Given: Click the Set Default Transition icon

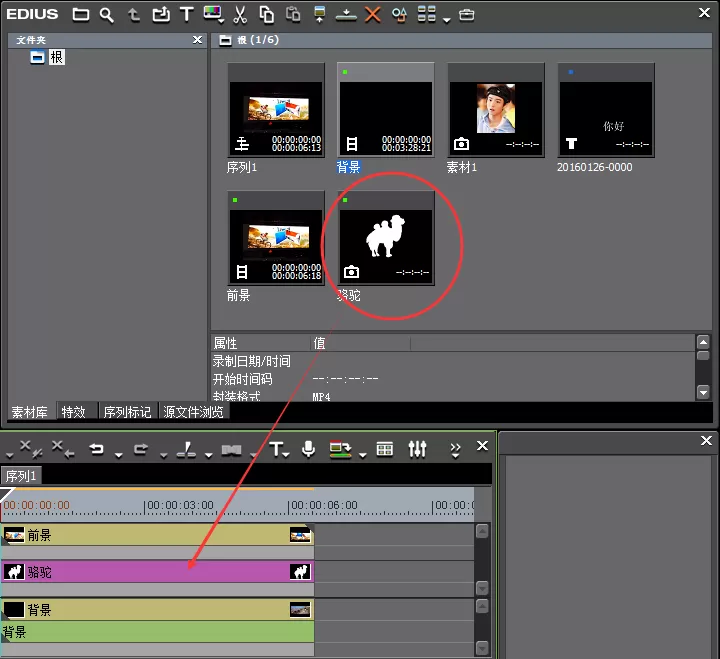Looking at the screenshot, I should 231,450.
